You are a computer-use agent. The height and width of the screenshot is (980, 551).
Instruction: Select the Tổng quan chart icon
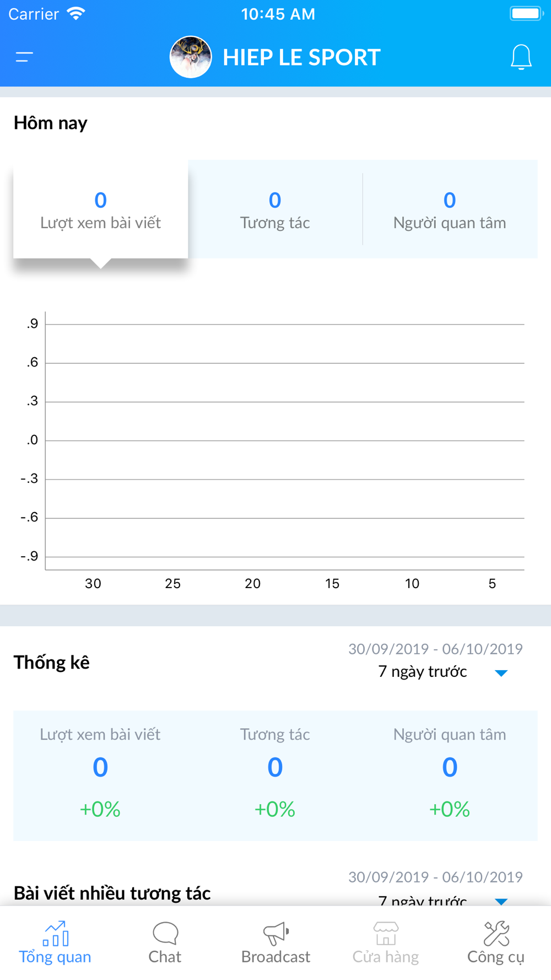pyautogui.click(x=56, y=933)
